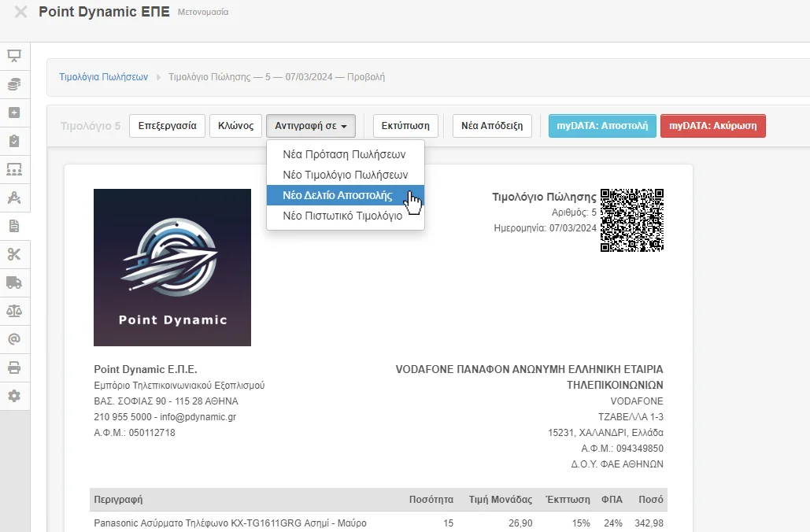Screen dimensions: 810x532
Task: Click the printer sidebar icon
Action: point(14,368)
